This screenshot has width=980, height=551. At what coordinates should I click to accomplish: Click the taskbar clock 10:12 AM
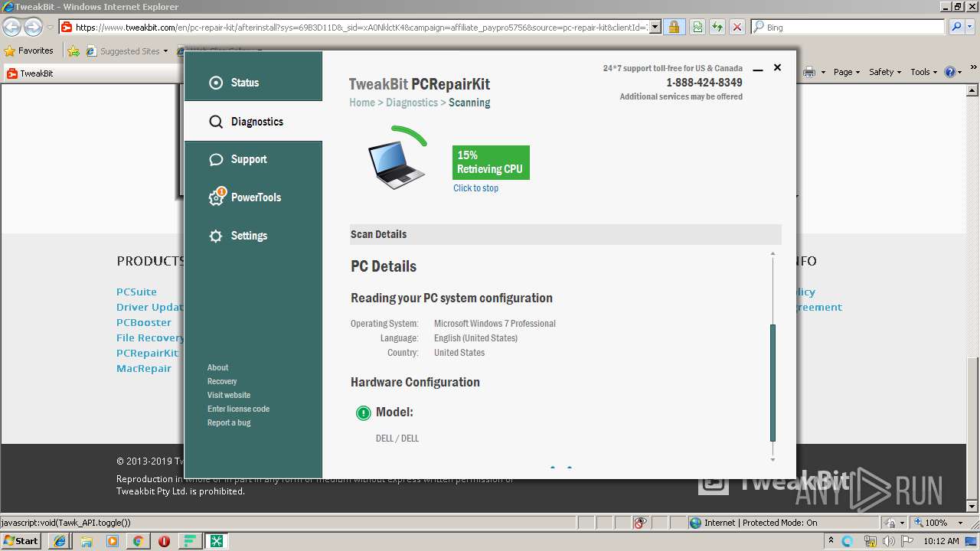click(941, 541)
